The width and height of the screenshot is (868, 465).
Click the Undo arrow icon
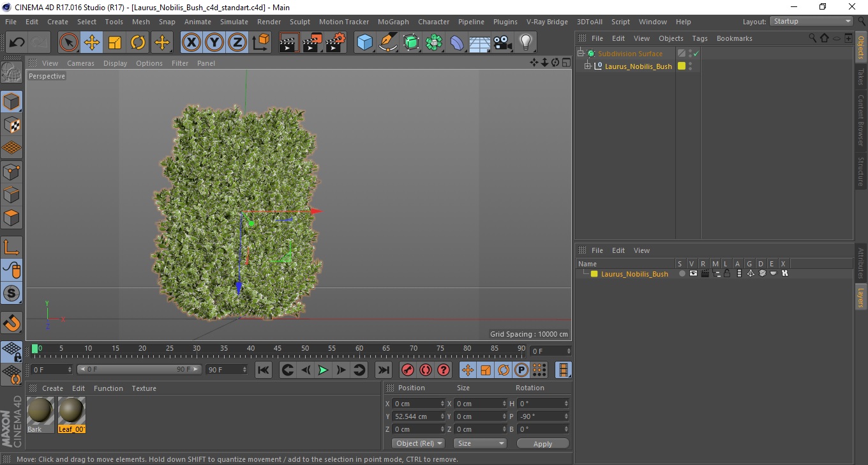17,43
